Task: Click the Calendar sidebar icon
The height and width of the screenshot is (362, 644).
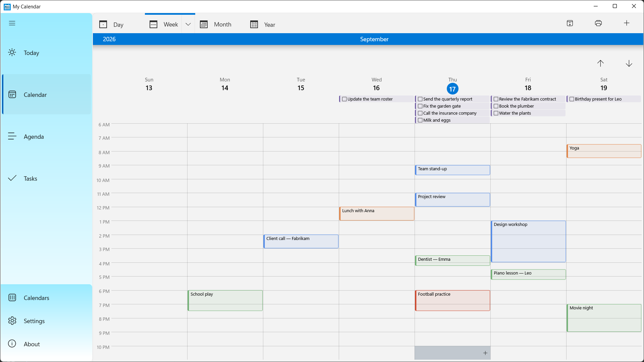Action: [x=12, y=94]
